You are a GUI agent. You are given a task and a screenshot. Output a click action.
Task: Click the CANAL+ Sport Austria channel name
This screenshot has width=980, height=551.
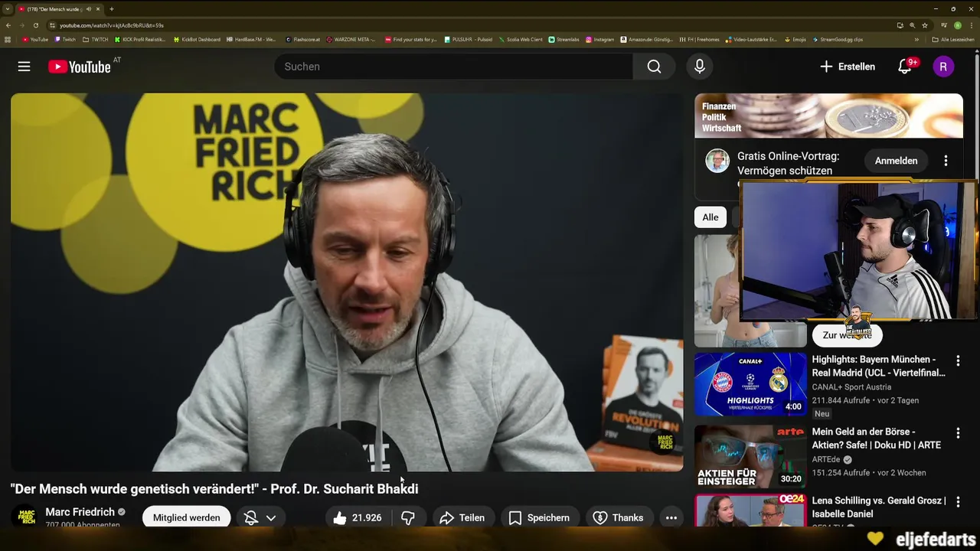click(851, 387)
